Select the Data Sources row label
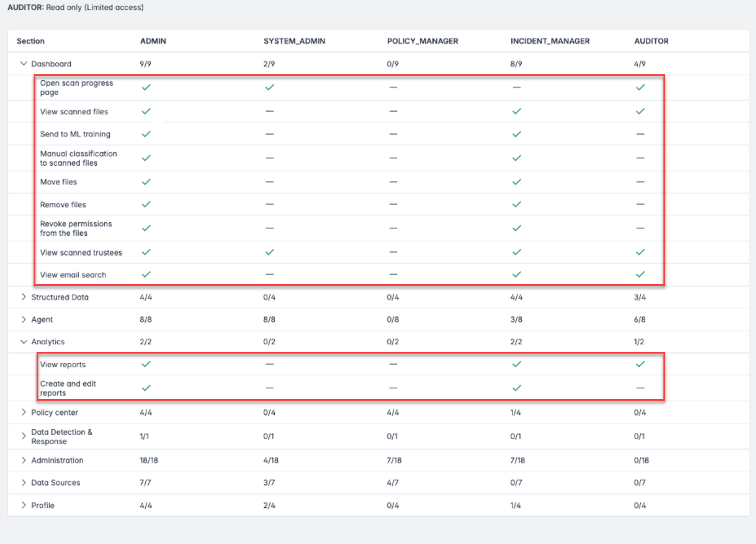The width and height of the screenshot is (756, 544). tap(55, 483)
